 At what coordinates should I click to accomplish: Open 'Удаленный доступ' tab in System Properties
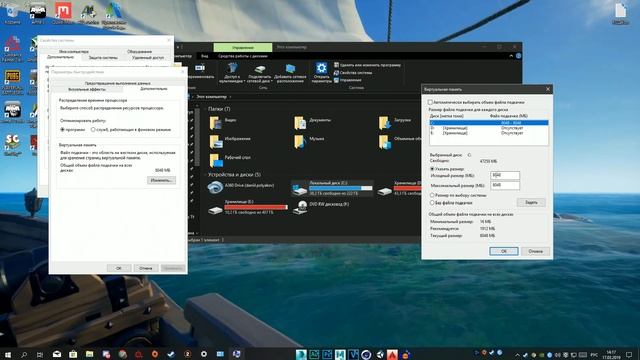(148, 58)
